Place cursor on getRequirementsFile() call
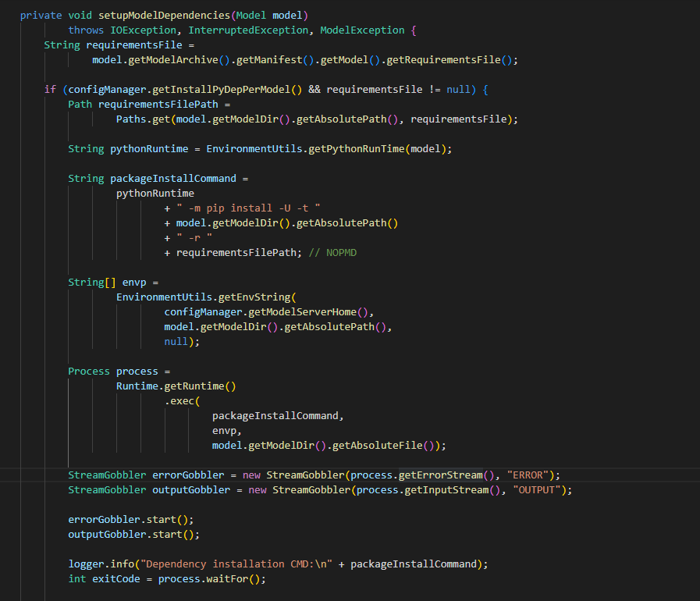 [x=449, y=60]
